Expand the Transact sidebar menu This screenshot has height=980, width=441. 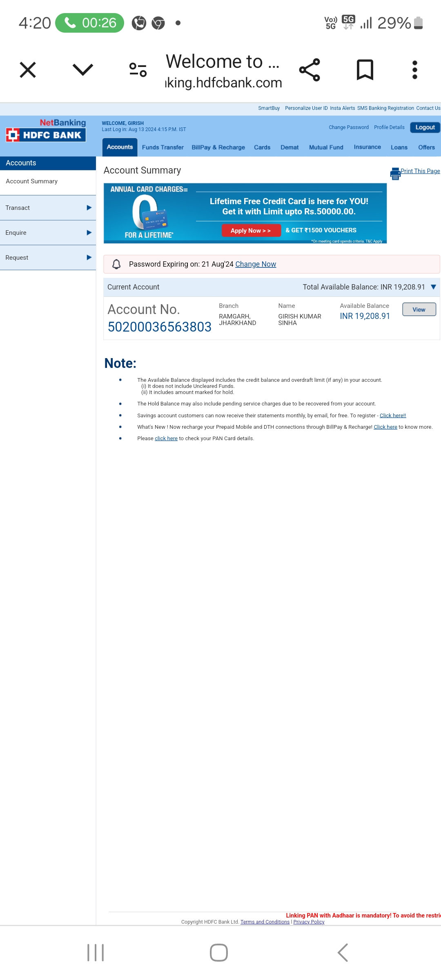[48, 208]
